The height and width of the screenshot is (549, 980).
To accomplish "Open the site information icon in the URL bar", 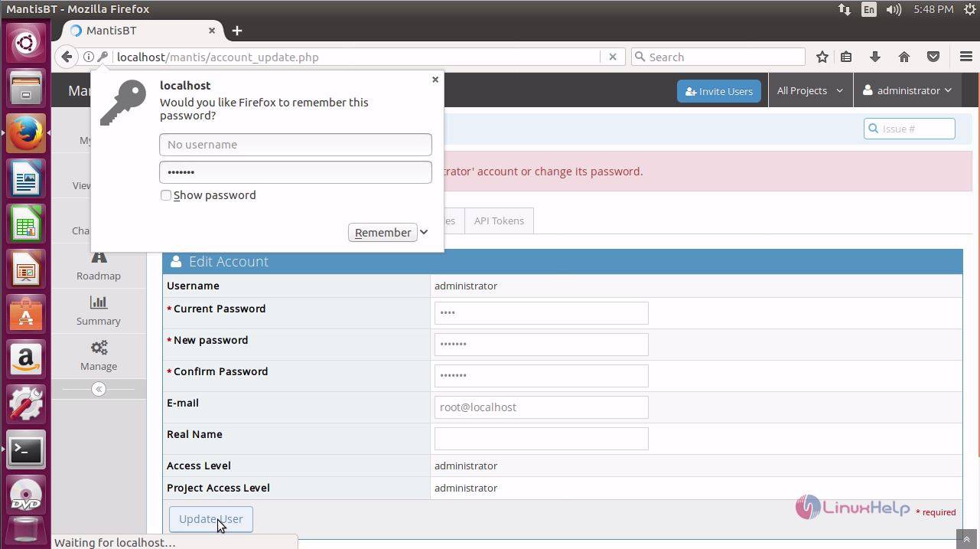I will 89,57.
